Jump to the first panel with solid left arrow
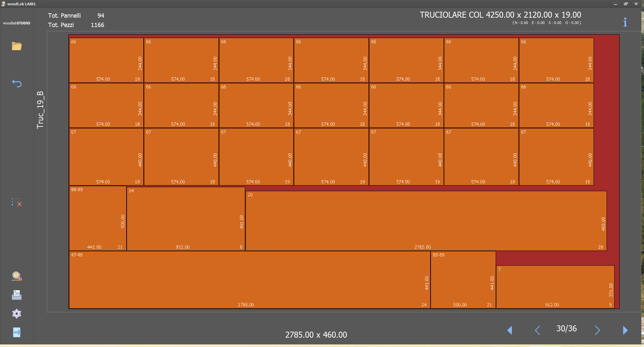This screenshot has width=644, height=347. tap(510, 330)
